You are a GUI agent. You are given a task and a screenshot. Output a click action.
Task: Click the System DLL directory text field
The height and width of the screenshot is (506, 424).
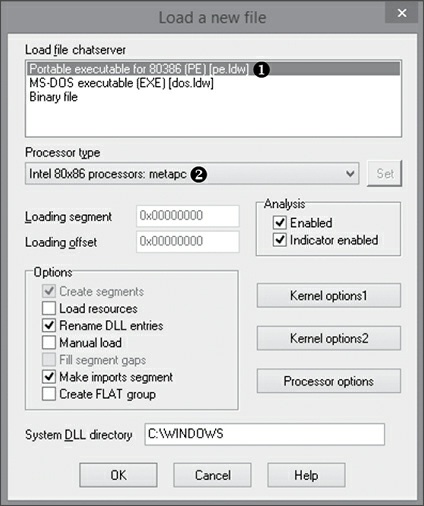[265, 434]
